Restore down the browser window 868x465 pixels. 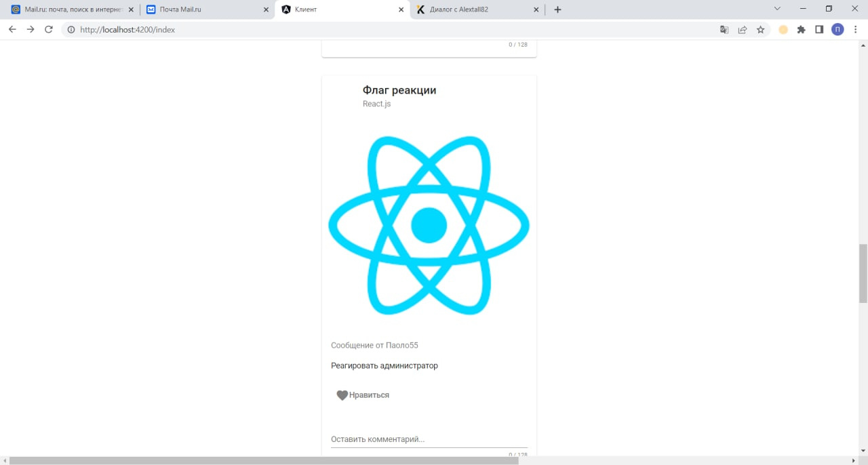coord(829,9)
